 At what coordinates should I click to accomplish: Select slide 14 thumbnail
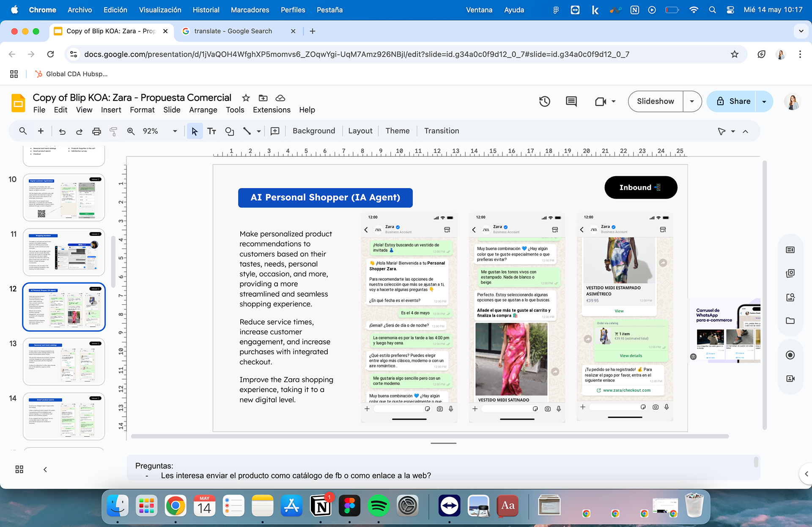(64, 416)
